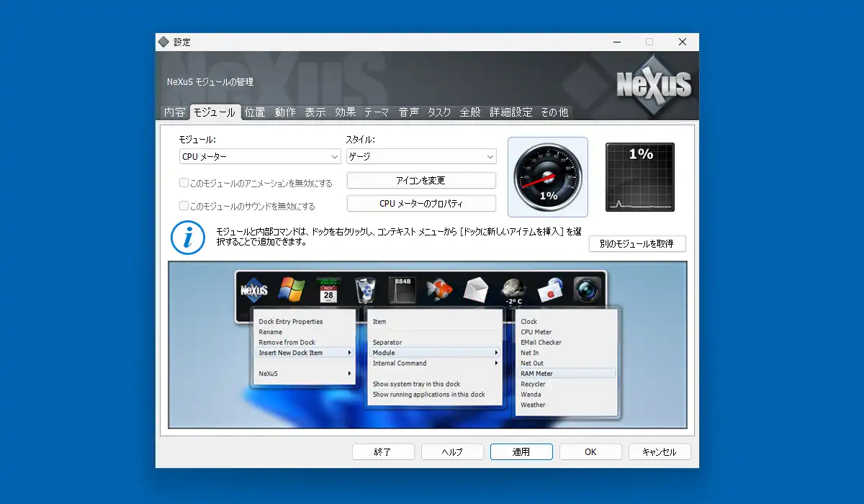This screenshot has width=864, height=504.
Task: Click the info text about adding modules
Action: point(398,237)
